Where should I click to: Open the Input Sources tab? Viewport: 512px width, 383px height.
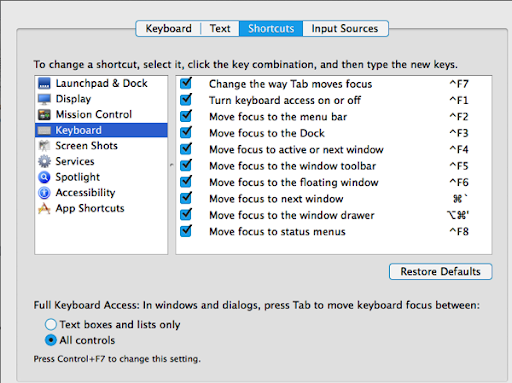[345, 29]
